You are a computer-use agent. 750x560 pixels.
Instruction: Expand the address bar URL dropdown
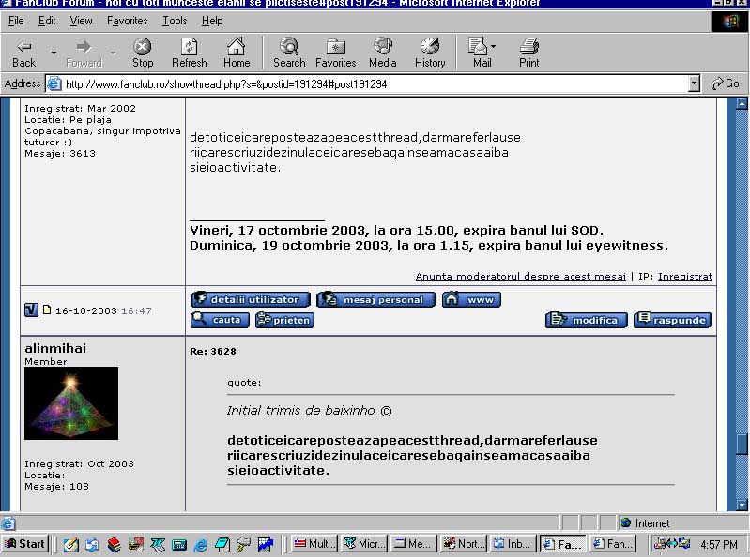tap(694, 83)
